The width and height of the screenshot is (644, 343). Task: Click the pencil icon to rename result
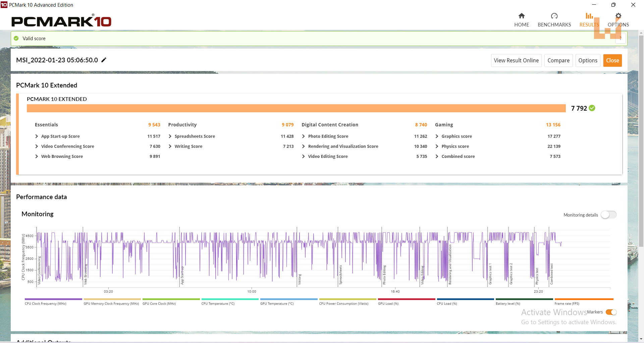pyautogui.click(x=104, y=60)
